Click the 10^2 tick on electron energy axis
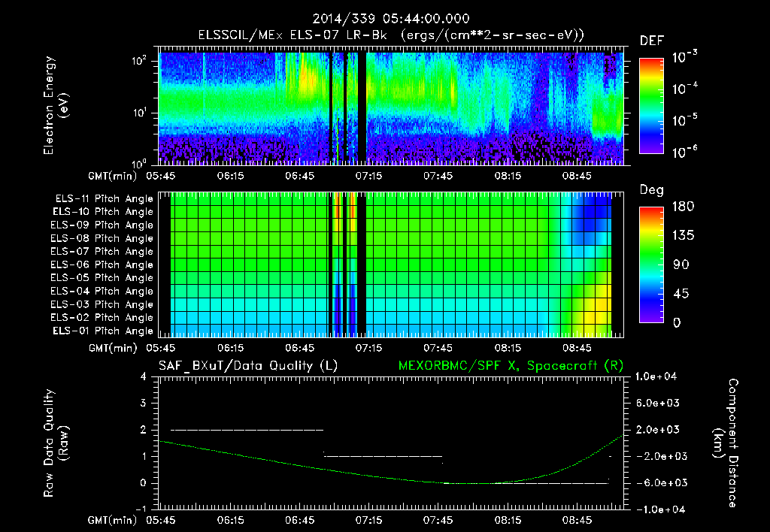770x532 pixels. tap(139, 61)
